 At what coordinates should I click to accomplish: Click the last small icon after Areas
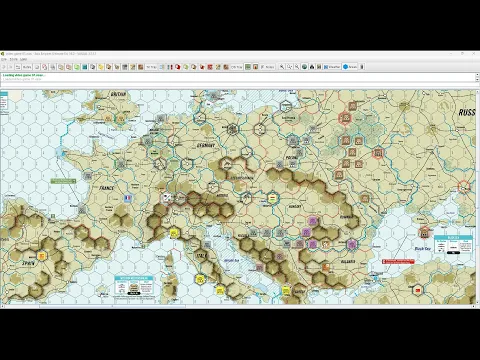click(x=362, y=67)
